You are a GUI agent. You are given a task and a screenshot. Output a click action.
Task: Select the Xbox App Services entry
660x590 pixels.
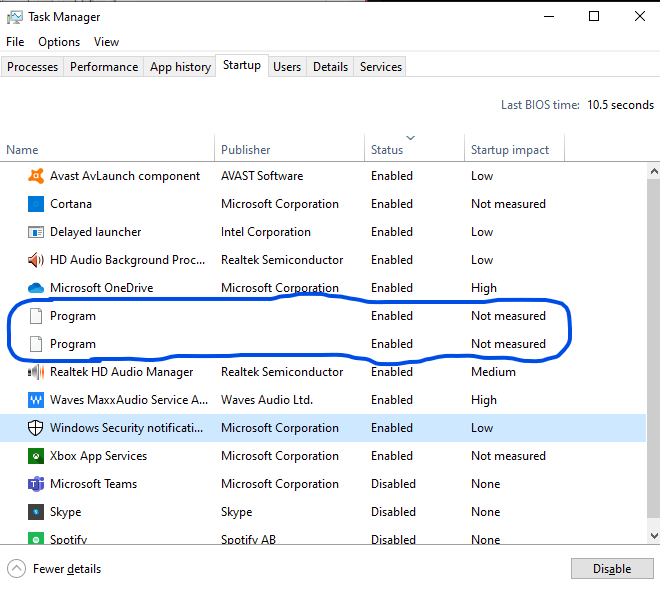pyautogui.click(x=98, y=456)
